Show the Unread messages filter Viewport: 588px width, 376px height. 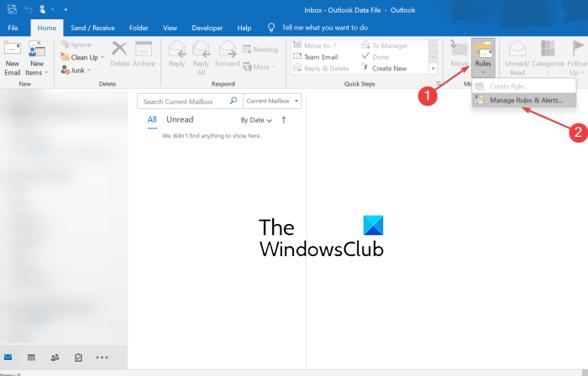180,120
